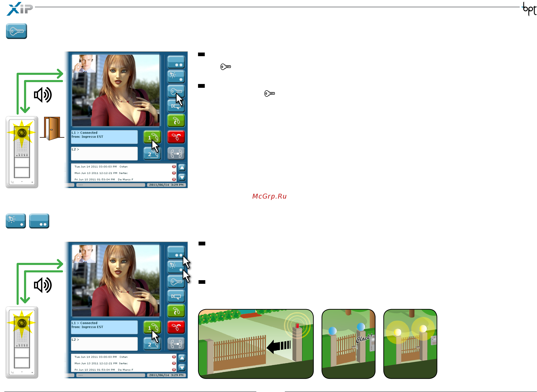Click the '2011/06/14 3:29 PM' status clock in the lower screenshot
537x392 pixels.
click(166, 375)
